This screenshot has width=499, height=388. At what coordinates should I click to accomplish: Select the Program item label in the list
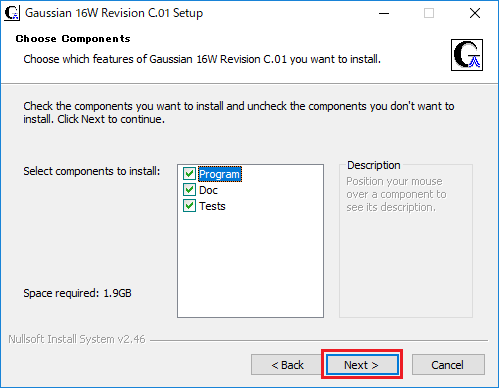220,174
